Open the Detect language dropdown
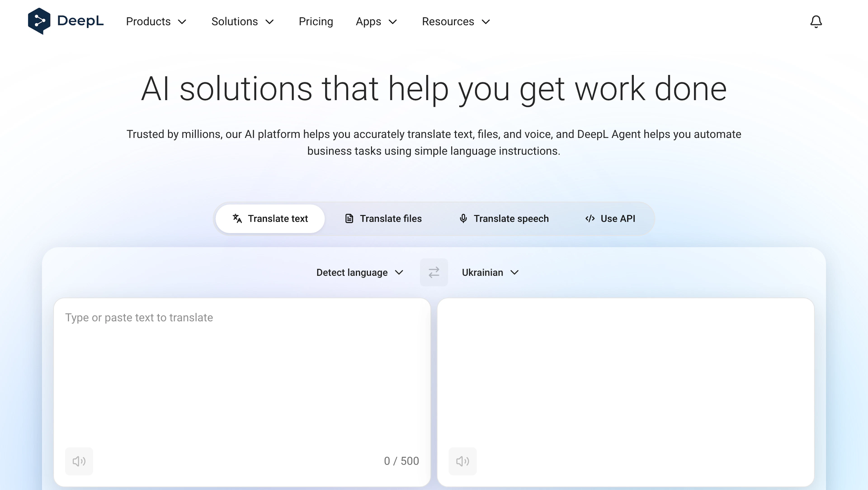Image resolution: width=868 pixels, height=490 pixels. click(x=360, y=272)
